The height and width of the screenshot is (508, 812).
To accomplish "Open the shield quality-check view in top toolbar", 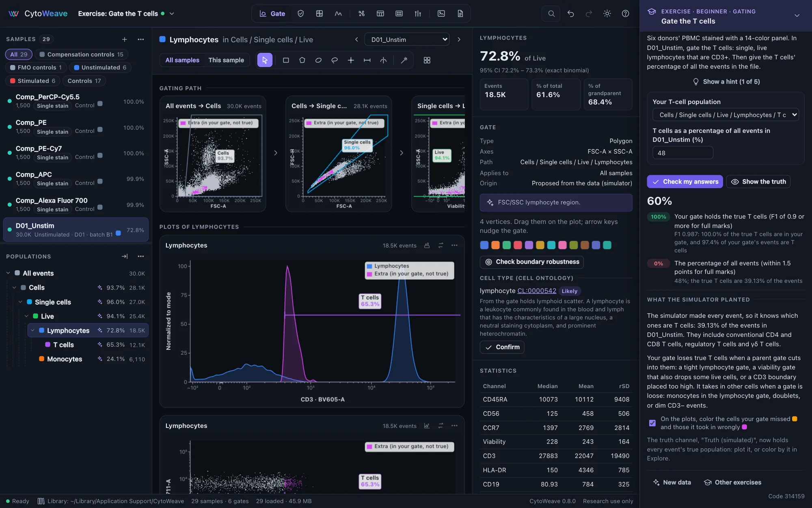I will (x=300, y=13).
